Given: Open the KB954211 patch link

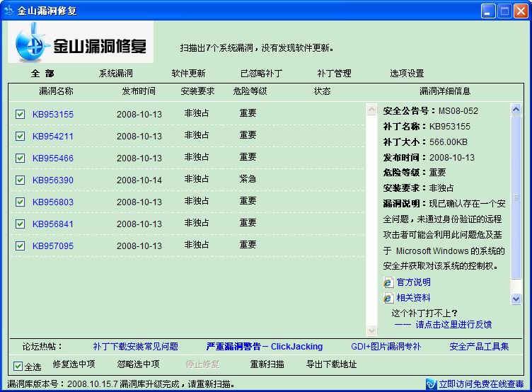Looking at the screenshot, I should [x=53, y=137].
